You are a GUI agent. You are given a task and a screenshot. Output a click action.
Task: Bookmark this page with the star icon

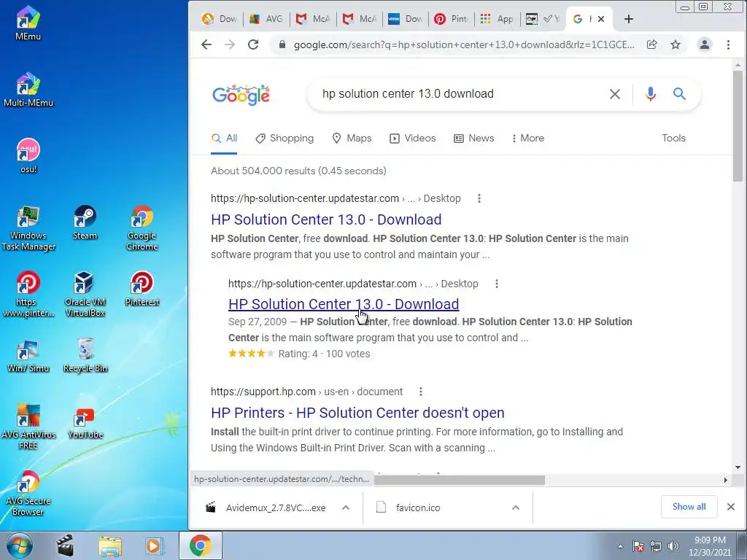[x=675, y=44]
